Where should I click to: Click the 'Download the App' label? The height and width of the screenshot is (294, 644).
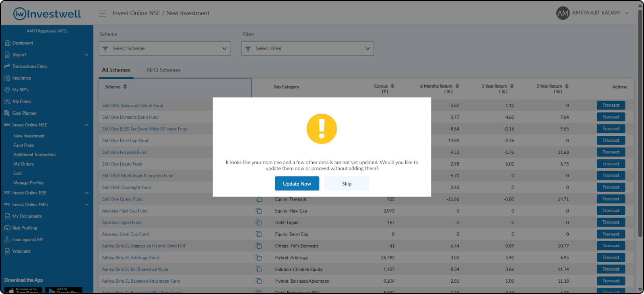pyautogui.click(x=24, y=280)
